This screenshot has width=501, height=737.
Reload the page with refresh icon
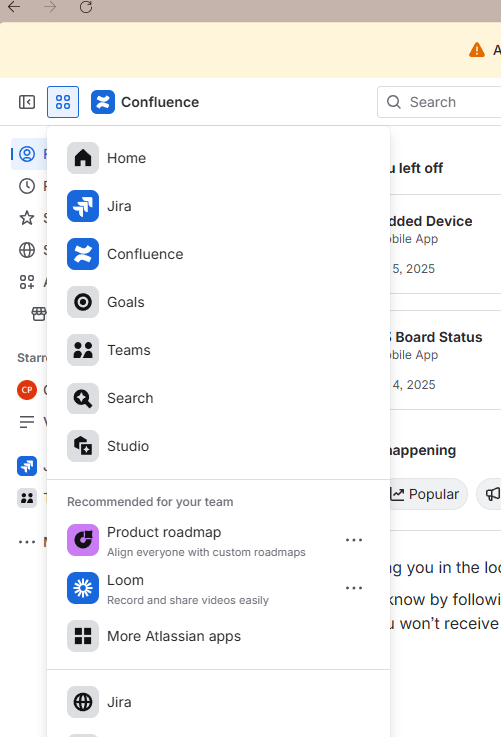[x=86, y=7]
